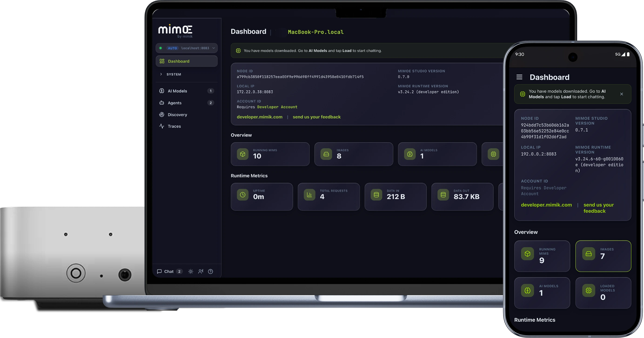Click the Data In database icon

tap(376, 195)
